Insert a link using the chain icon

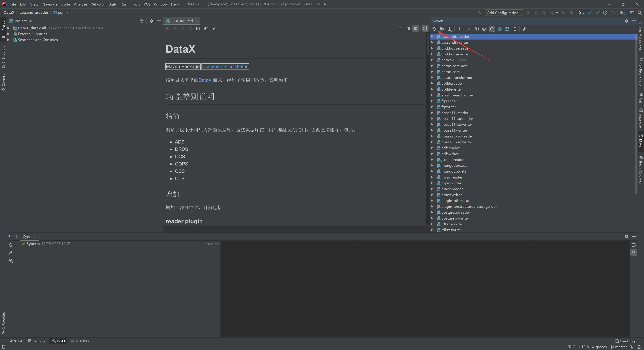coord(213,28)
